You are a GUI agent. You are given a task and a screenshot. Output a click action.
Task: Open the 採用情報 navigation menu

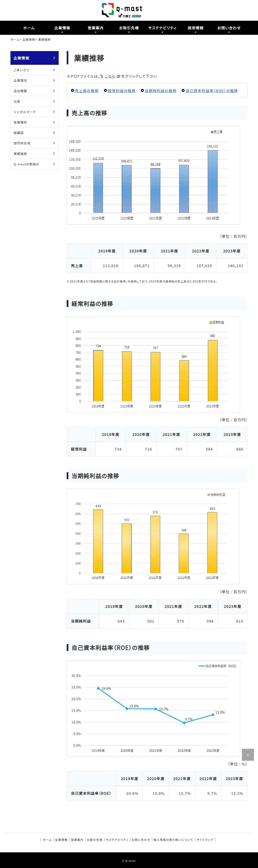pos(196,28)
